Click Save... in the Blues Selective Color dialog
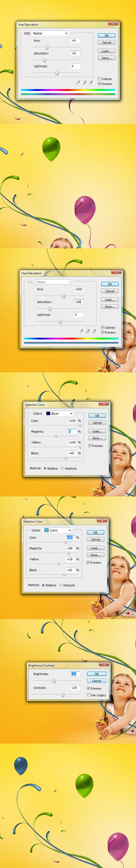 97,438
